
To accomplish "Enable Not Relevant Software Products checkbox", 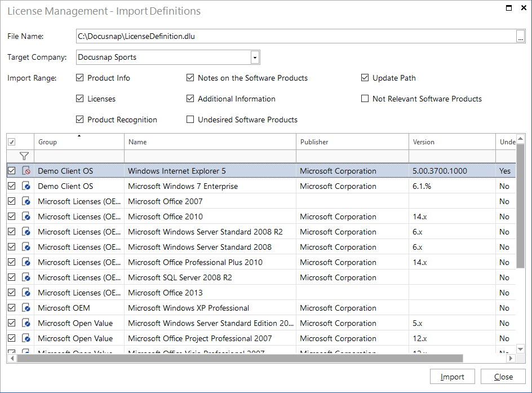I will [x=365, y=99].
